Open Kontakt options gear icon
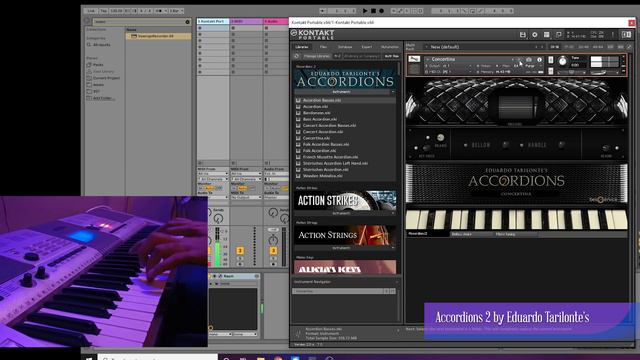 pos(535,35)
